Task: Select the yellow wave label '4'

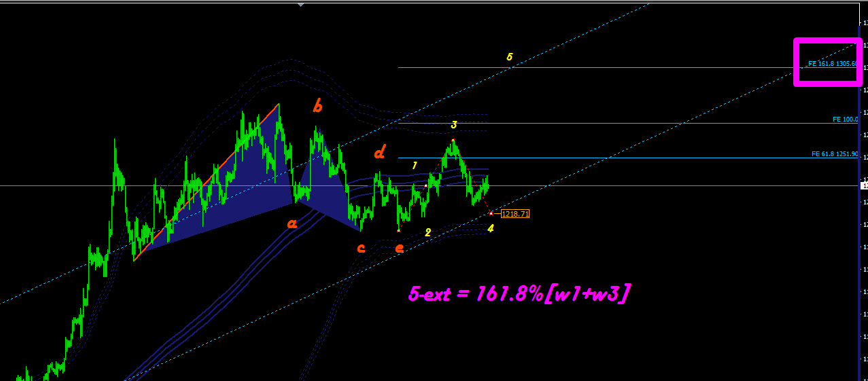Action: (491, 228)
